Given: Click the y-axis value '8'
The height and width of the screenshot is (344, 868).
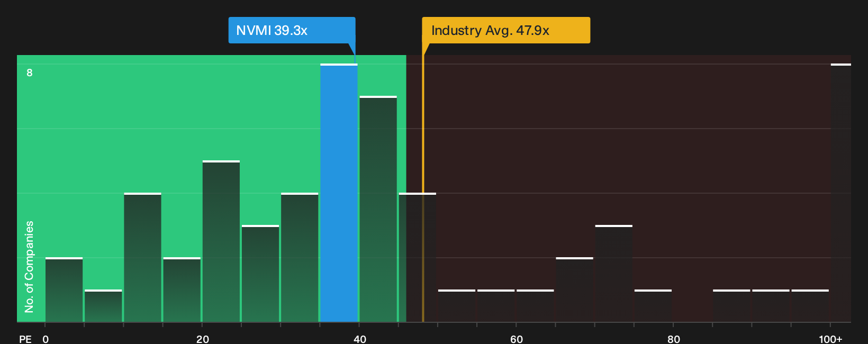Looking at the screenshot, I should click(x=30, y=73).
